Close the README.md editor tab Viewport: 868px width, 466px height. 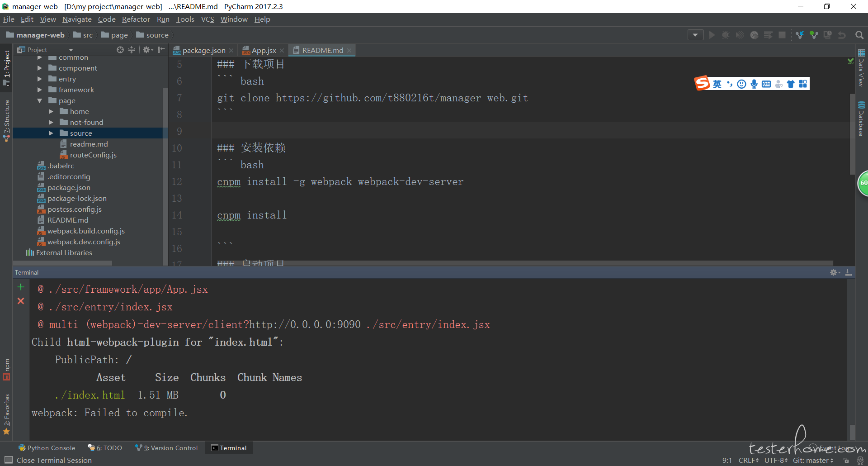[x=349, y=50]
